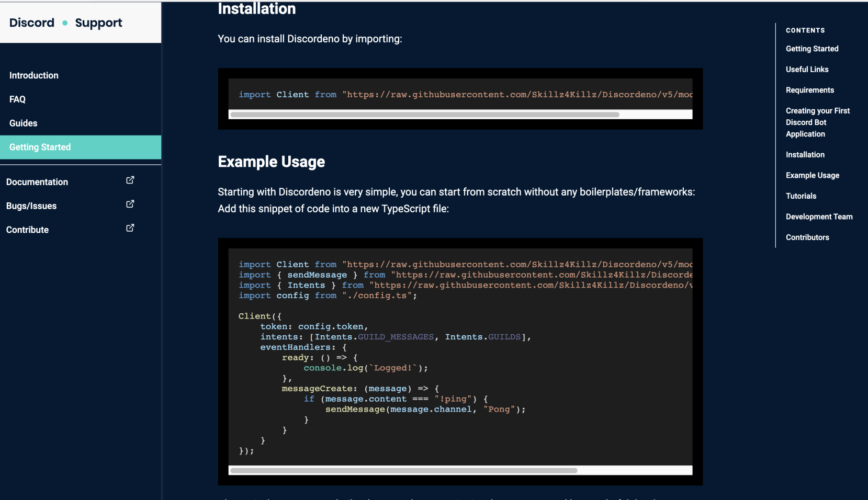Image resolution: width=868 pixels, height=500 pixels.
Task: Click the 'import config from "./config.ts"' line
Action: pyautogui.click(x=328, y=296)
